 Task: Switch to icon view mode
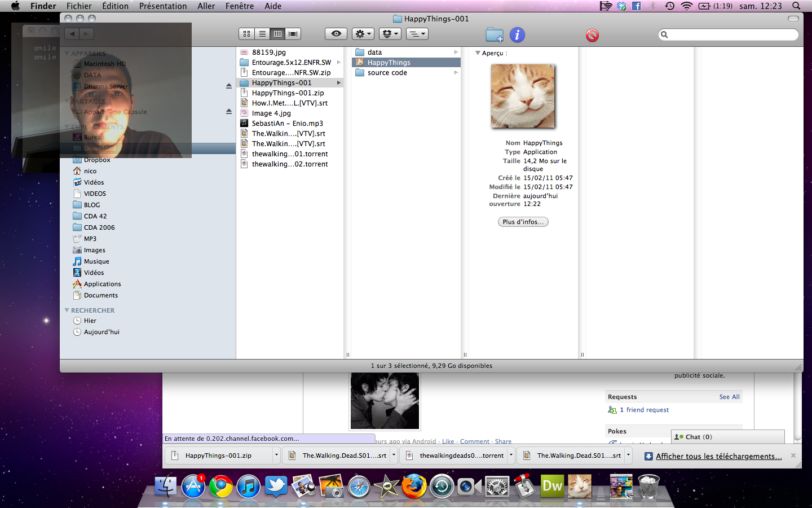tap(246, 34)
